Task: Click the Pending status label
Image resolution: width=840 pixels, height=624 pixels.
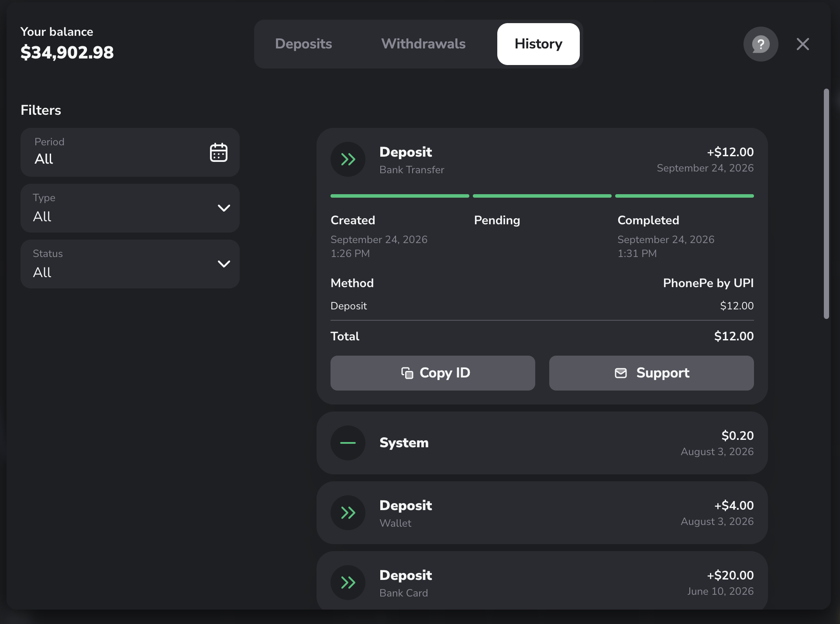Action: 497,220
